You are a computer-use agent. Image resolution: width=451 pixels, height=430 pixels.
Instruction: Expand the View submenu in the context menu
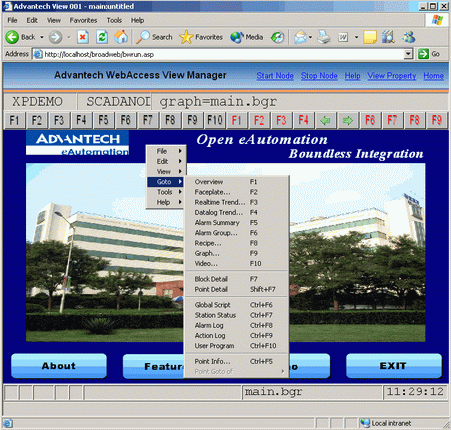(x=166, y=172)
